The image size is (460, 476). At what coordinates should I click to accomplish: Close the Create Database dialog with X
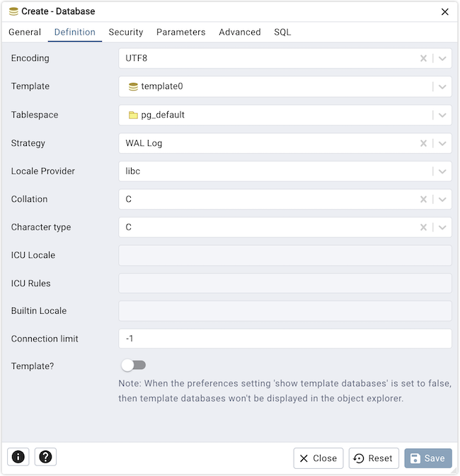click(x=445, y=11)
